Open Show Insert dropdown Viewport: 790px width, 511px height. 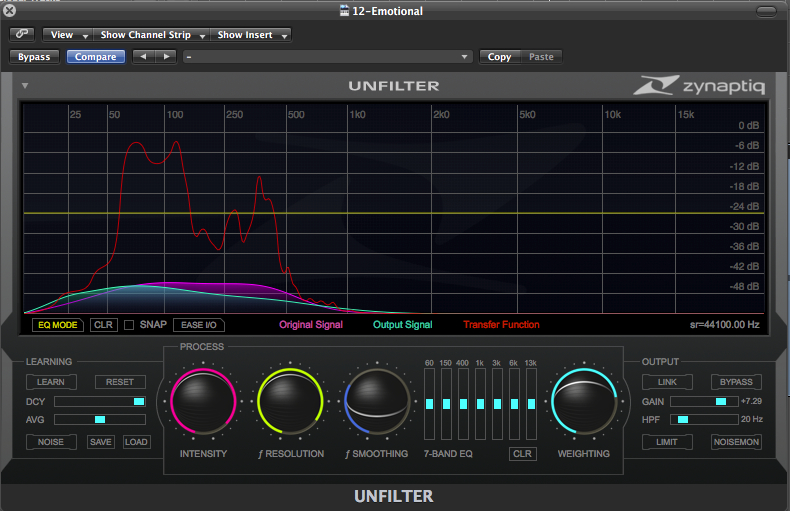pos(250,35)
